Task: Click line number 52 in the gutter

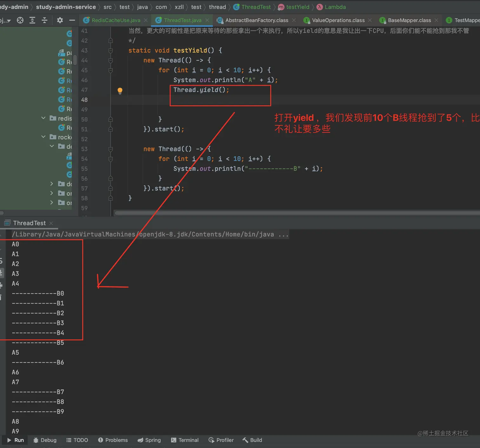Action: pyautogui.click(x=84, y=139)
